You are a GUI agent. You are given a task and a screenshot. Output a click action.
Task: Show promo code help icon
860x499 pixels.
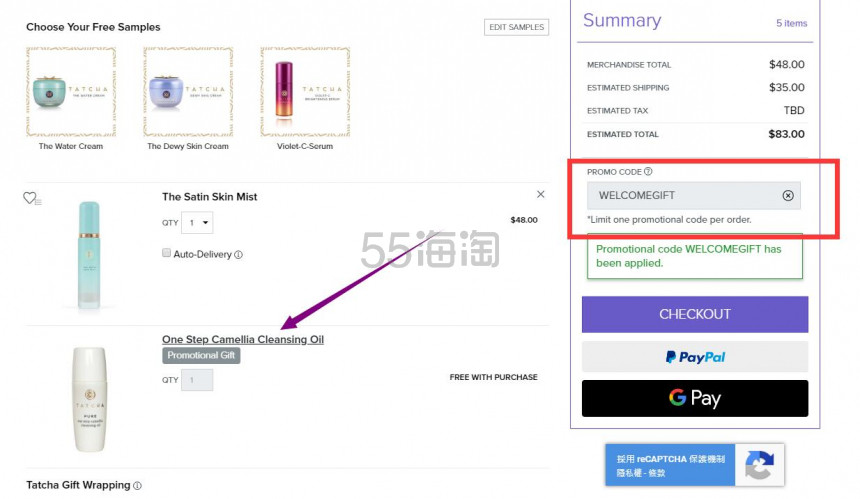[648, 172]
